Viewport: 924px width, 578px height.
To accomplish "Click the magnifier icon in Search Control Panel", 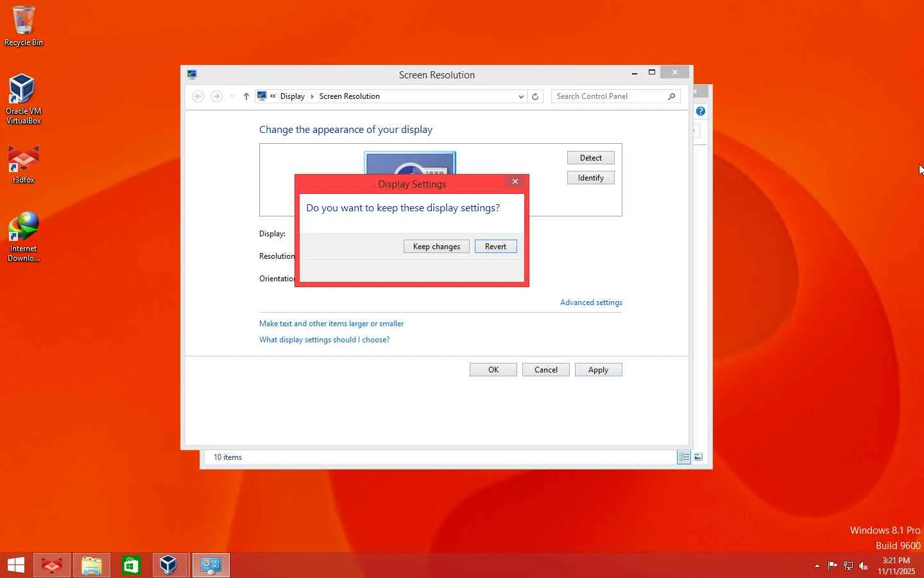I will point(671,96).
